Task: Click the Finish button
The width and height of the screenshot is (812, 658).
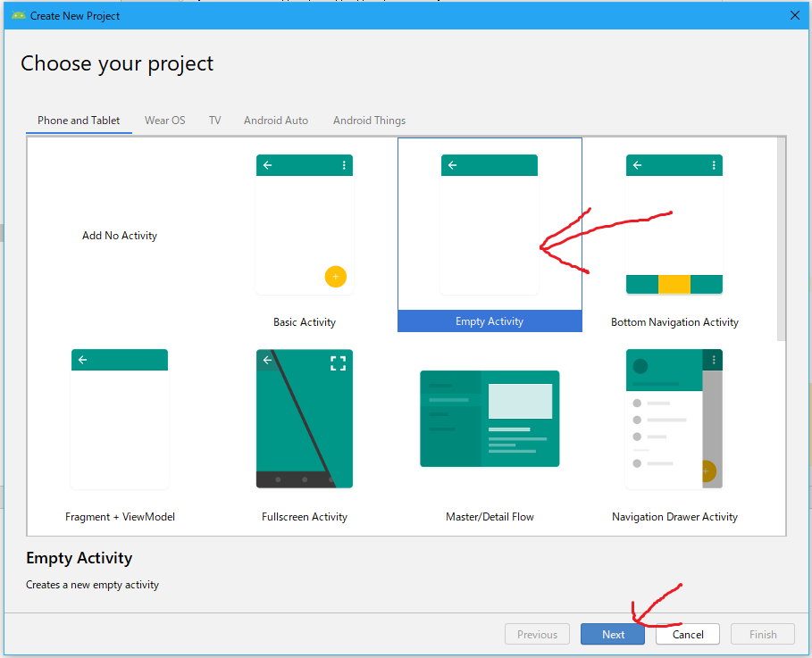Action: (x=763, y=634)
